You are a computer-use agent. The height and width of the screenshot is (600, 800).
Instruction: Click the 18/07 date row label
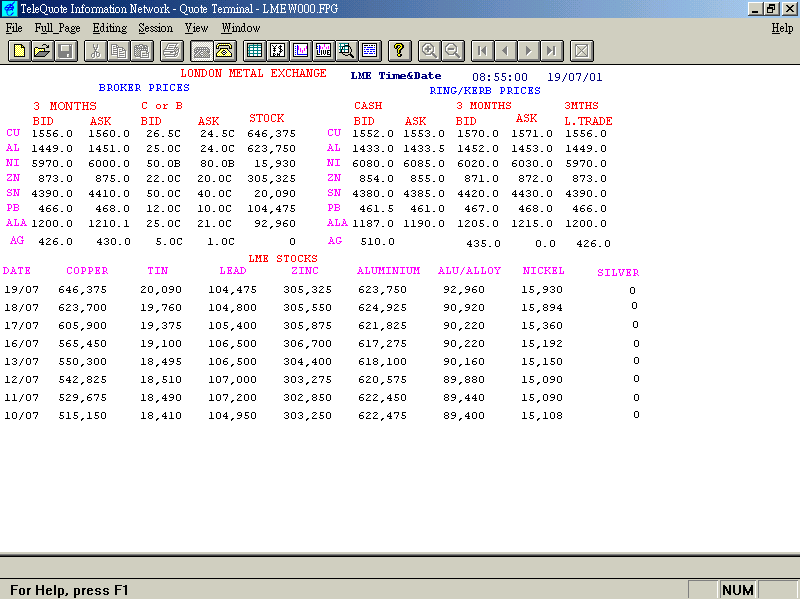[21, 308]
